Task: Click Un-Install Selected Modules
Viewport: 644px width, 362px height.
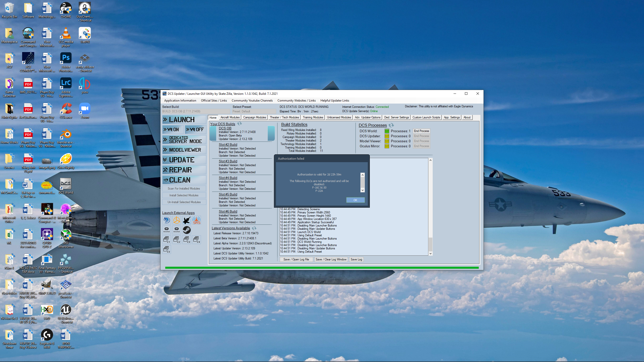Action: tap(184, 202)
